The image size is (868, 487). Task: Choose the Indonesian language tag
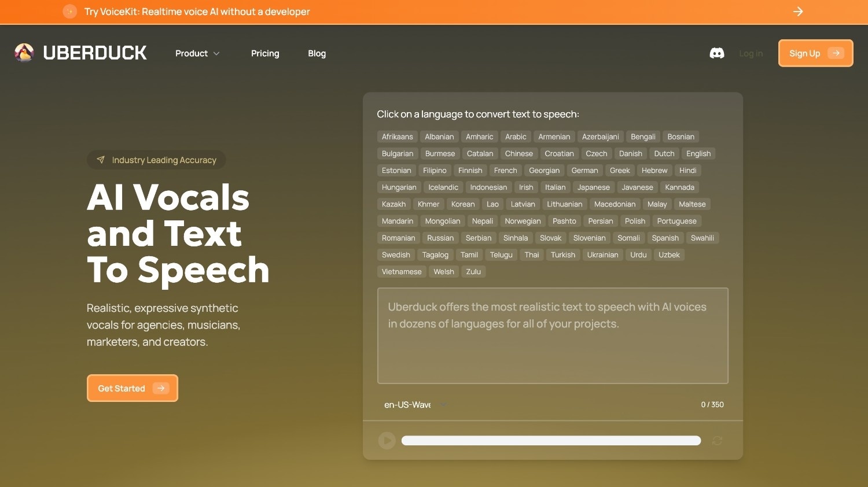pyautogui.click(x=488, y=187)
